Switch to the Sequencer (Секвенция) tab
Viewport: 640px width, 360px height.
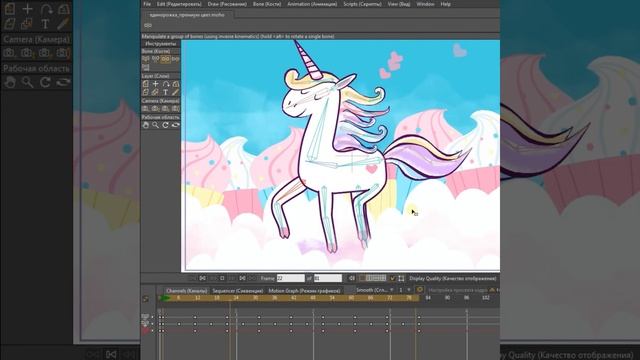point(238,291)
